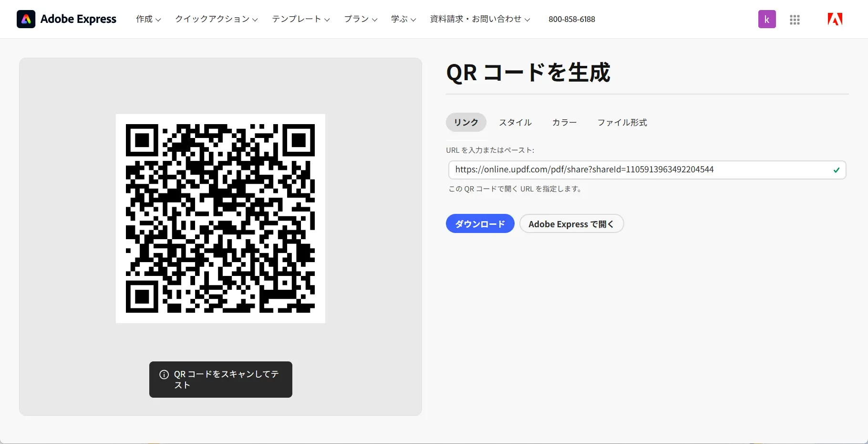The height and width of the screenshot is (444, 868).
Task: Call the 800-858-6188 phone link
Action: coord(572,19)
